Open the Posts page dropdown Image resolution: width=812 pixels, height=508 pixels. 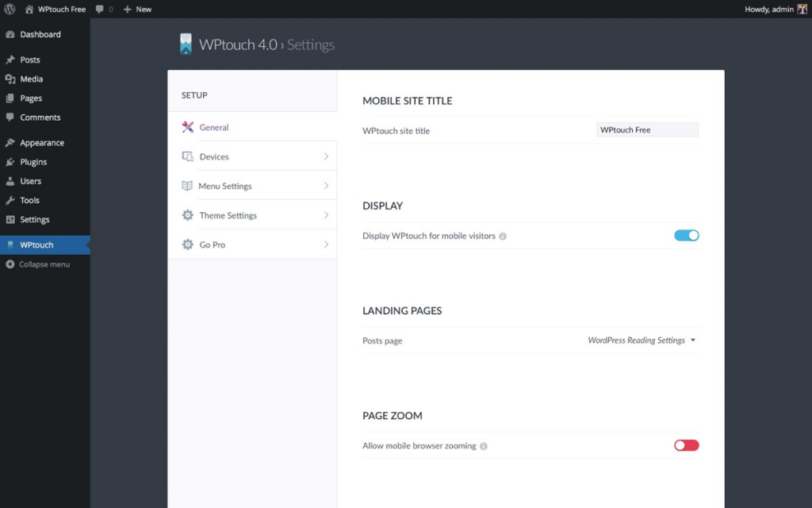click(641, 341)
